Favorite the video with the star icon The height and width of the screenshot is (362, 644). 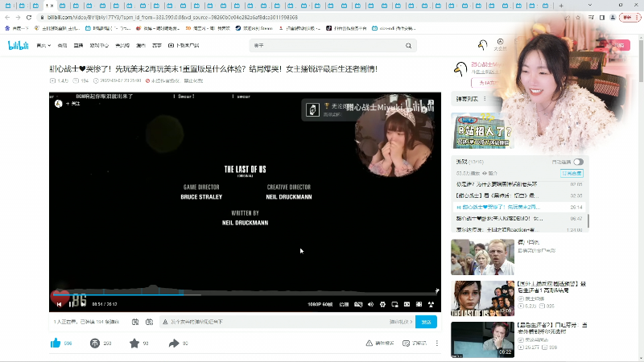pyautogui.click(x=134, y=343)
